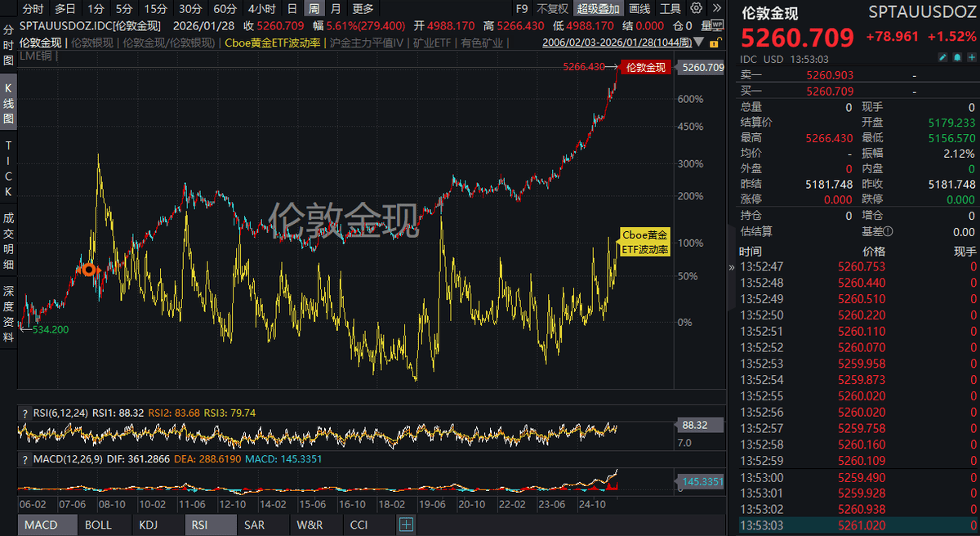
Task: Toggle the MACD indicator button
Action: point(41,525)
